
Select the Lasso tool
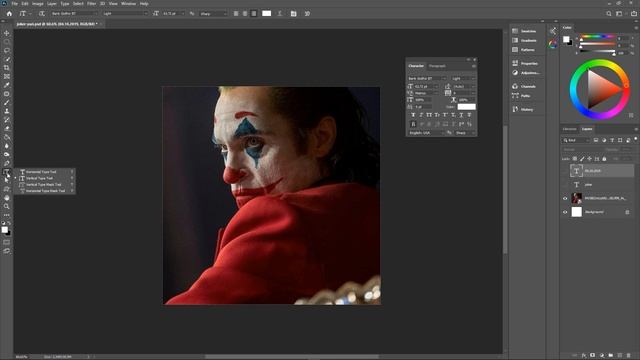tap(7, 50)
